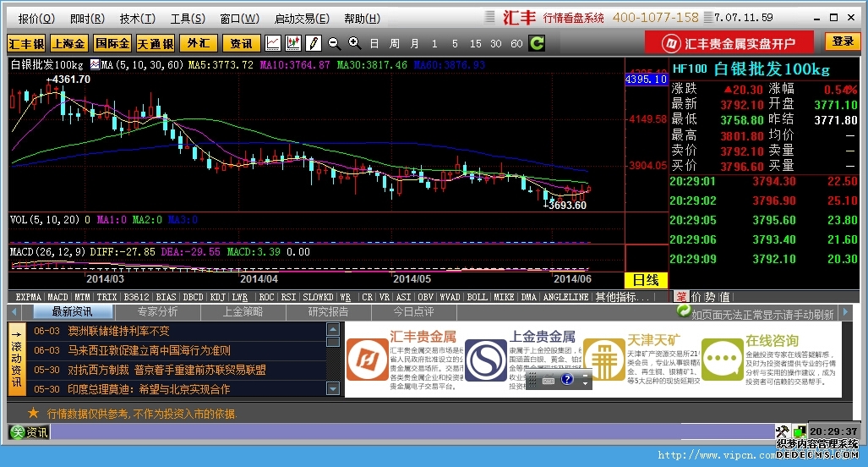Image resolution: width=868 pixels, height=467 pixels.
Task: Open the 帮助(H) menu
Action: pos(362,19)
